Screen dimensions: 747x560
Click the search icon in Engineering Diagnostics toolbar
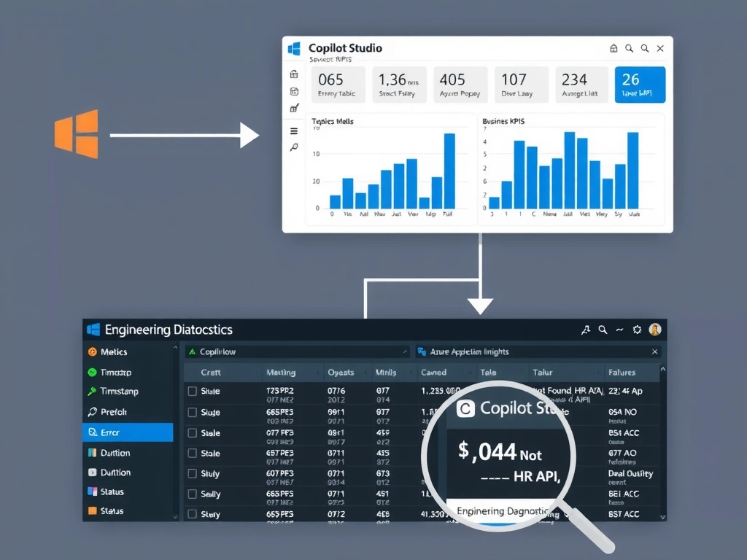click(603, 330)
